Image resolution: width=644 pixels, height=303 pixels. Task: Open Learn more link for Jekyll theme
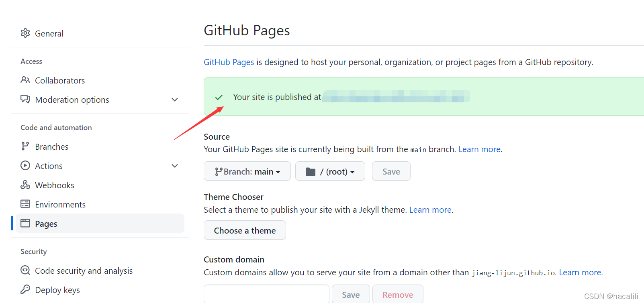click(x=430, y=210)
